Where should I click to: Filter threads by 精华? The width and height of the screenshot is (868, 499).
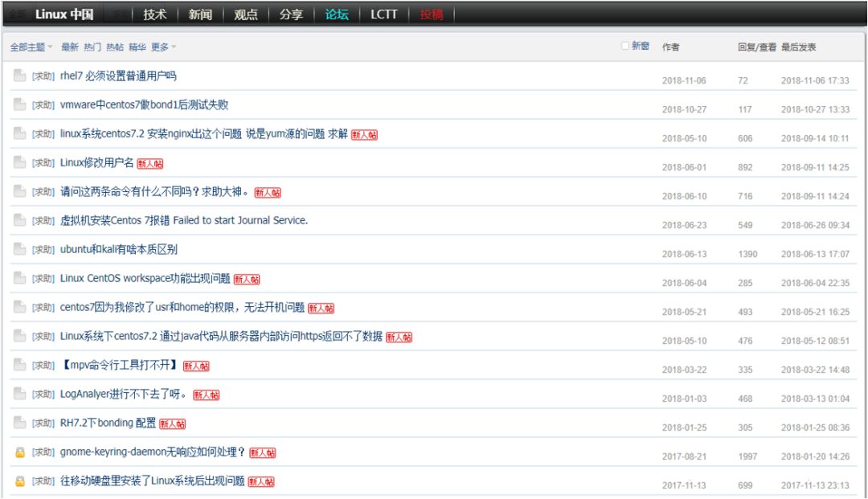coord(137,47)
